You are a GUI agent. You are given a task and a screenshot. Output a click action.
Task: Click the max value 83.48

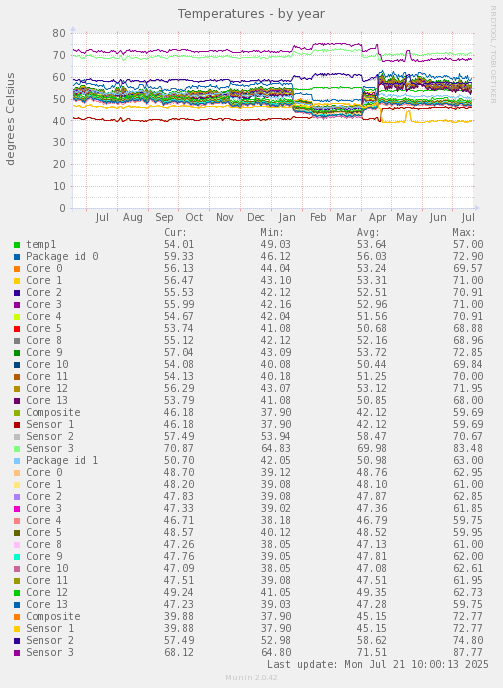(x=468, y=448)
